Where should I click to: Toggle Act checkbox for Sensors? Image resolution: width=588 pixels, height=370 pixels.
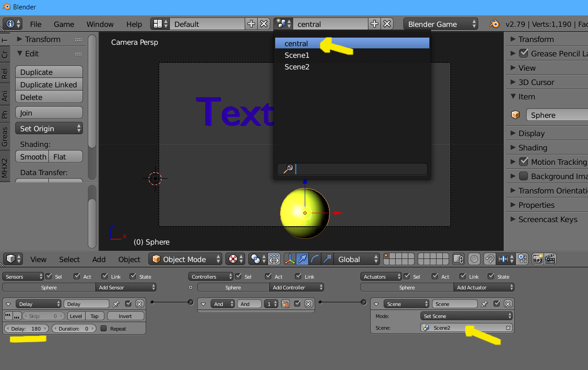(x=77, y=276)
